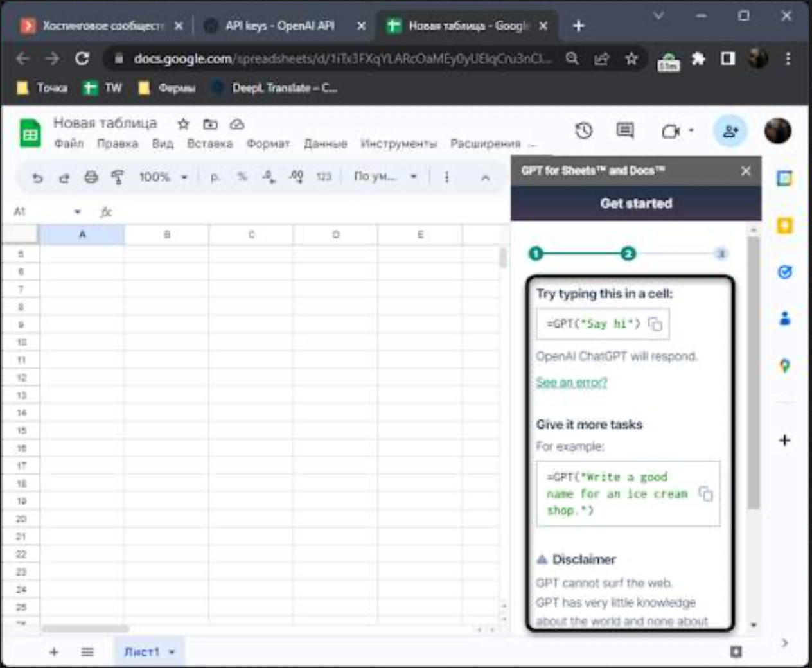Click the share people icon button

pyautogui.click(x=730, y=131)
